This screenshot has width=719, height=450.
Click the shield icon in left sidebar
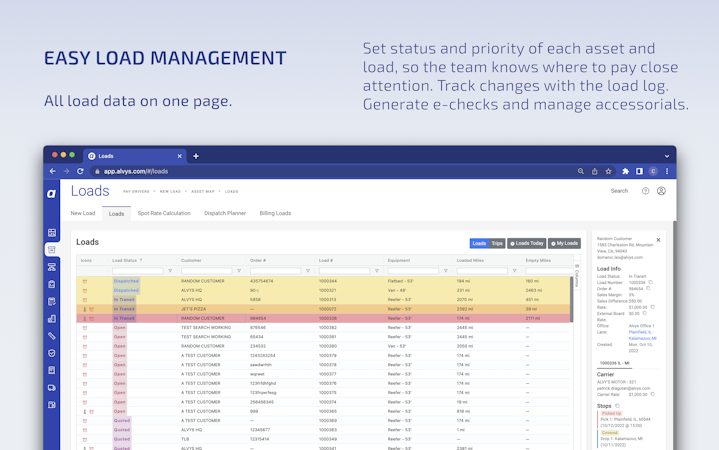coord(52,353)
